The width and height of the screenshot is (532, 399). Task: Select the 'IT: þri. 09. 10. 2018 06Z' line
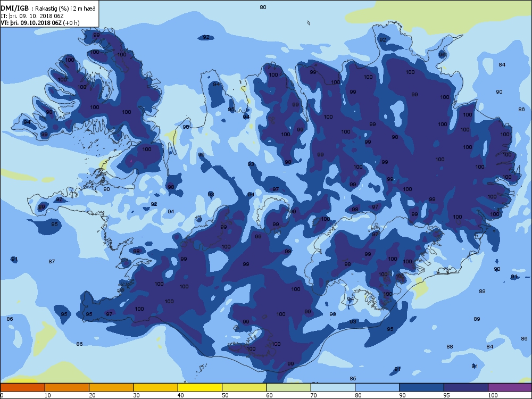pyautogui.click(x=32, y=15)
